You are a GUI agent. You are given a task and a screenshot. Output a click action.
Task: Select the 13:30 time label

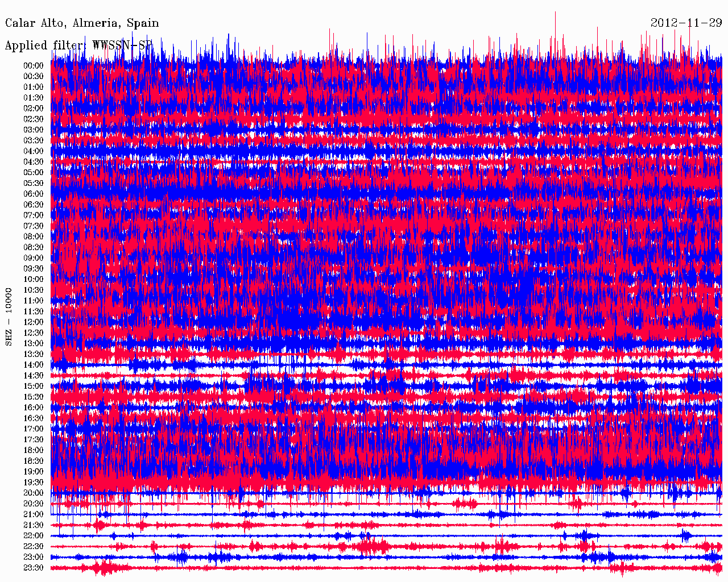[x=34, y=354]
